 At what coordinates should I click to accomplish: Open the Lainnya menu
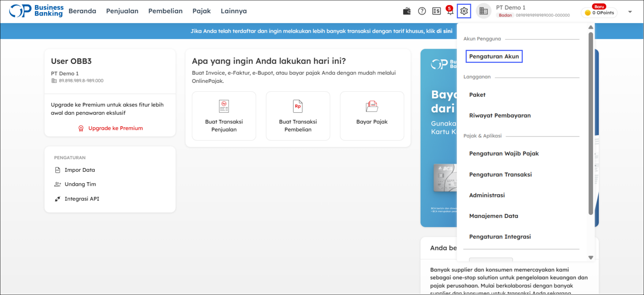point(233,11)
